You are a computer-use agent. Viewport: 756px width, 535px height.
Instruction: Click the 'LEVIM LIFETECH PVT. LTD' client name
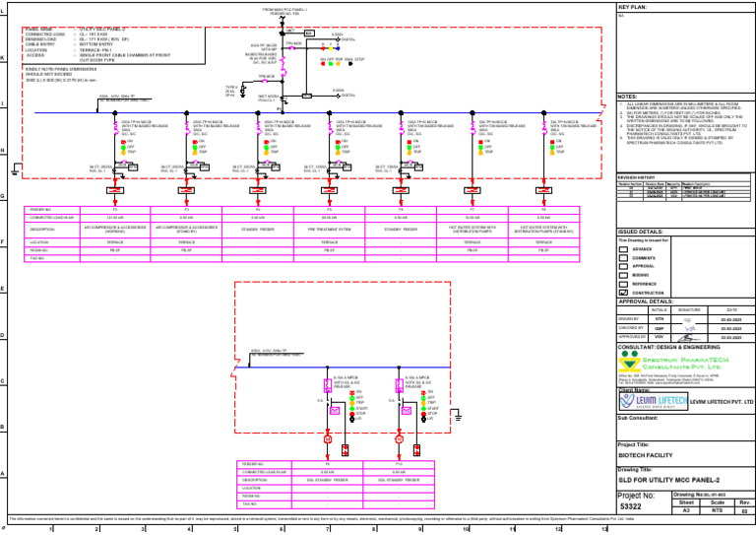pos(722,402)
